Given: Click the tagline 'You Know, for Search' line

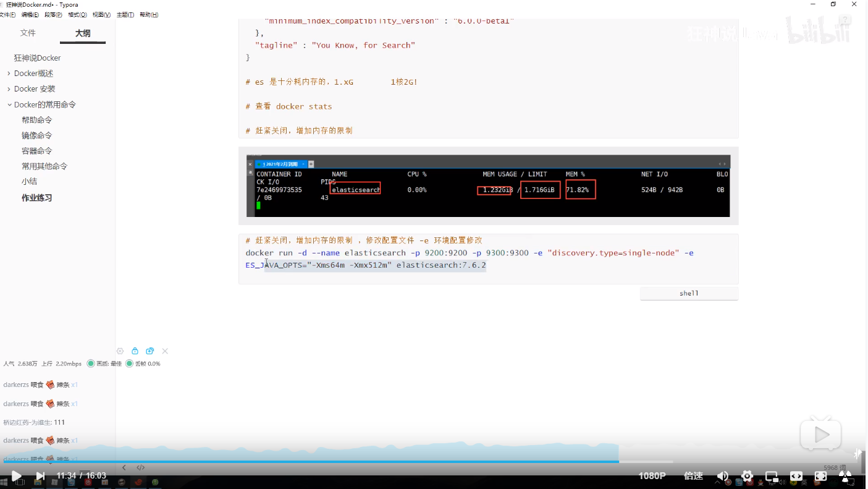Looking at the screenshot, I should pos(335,45).
